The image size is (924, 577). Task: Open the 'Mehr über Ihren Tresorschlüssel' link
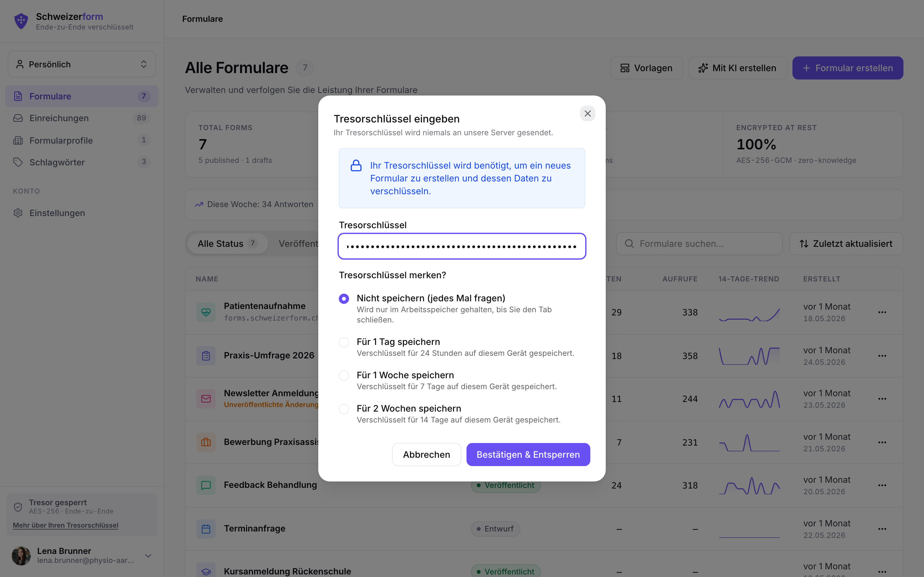click(66, 525)
